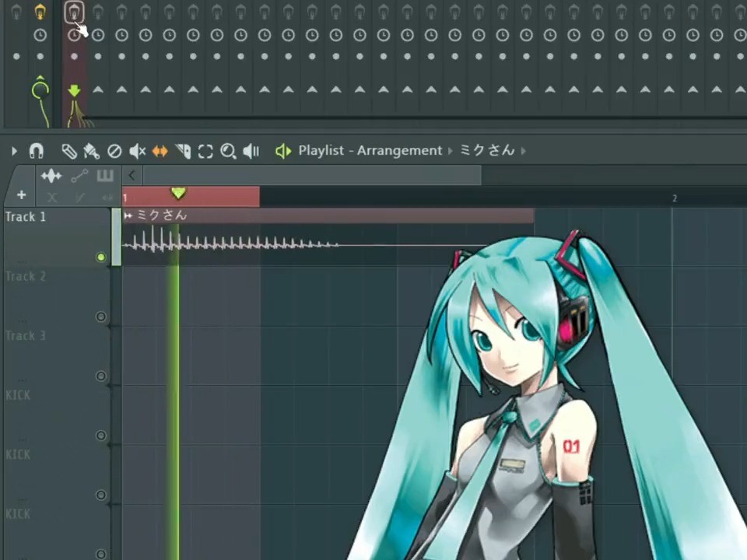747x560 pixels.
Task: Open the ミクさん clip menu icon
Action: [128, 215]
